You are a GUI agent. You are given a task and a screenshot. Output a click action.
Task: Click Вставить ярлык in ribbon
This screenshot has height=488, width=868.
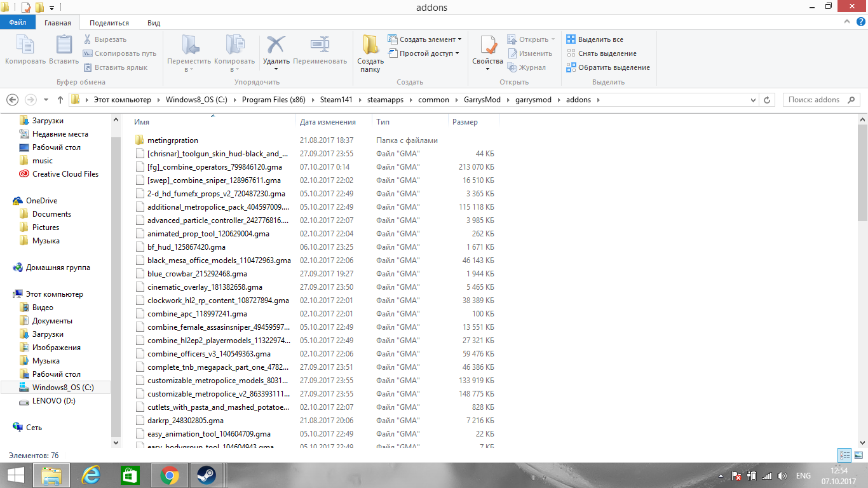pyautogui.click(x=115, y=67)
